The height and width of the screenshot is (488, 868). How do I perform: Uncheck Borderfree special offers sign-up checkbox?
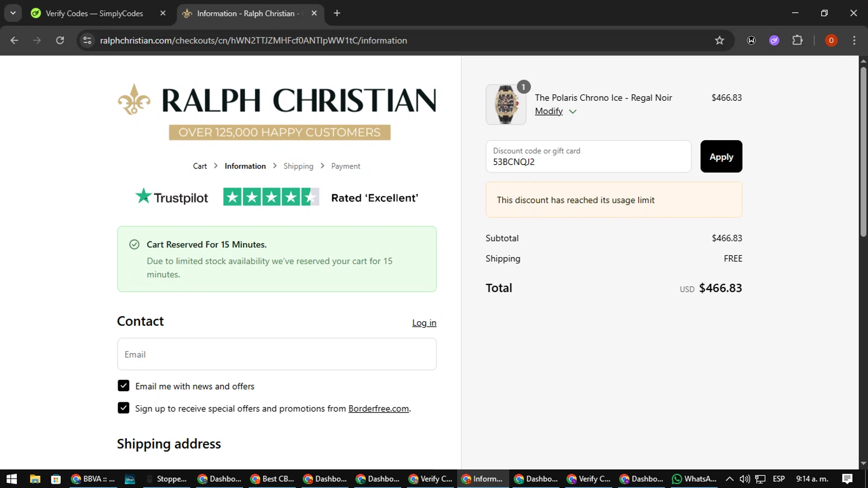click(x=123, y=408)
